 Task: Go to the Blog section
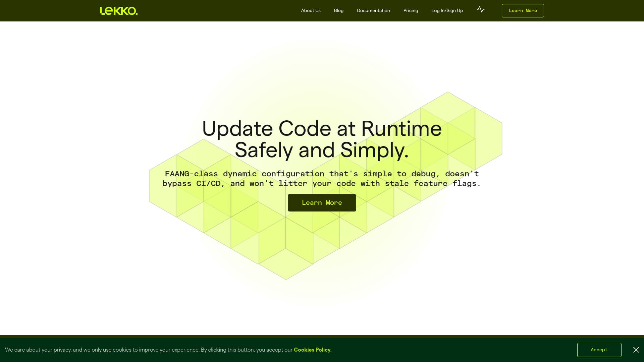(x=338, y=11)
